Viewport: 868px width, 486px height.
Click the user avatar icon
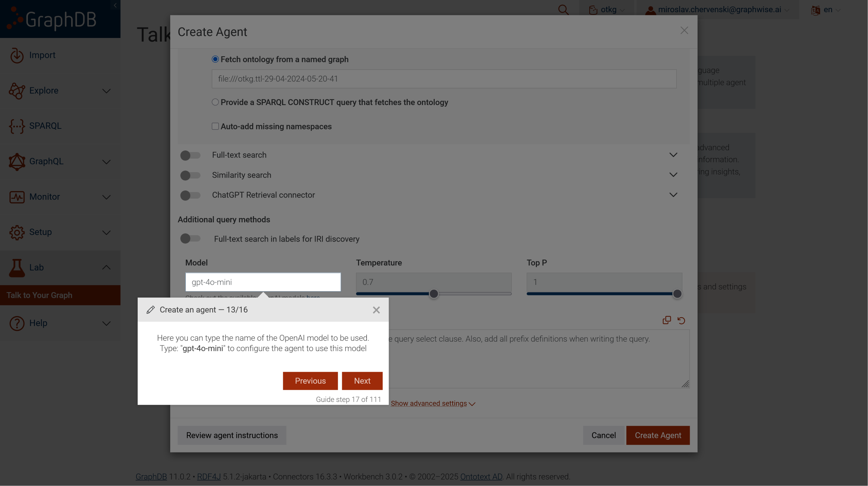click(x=650, y=10)
